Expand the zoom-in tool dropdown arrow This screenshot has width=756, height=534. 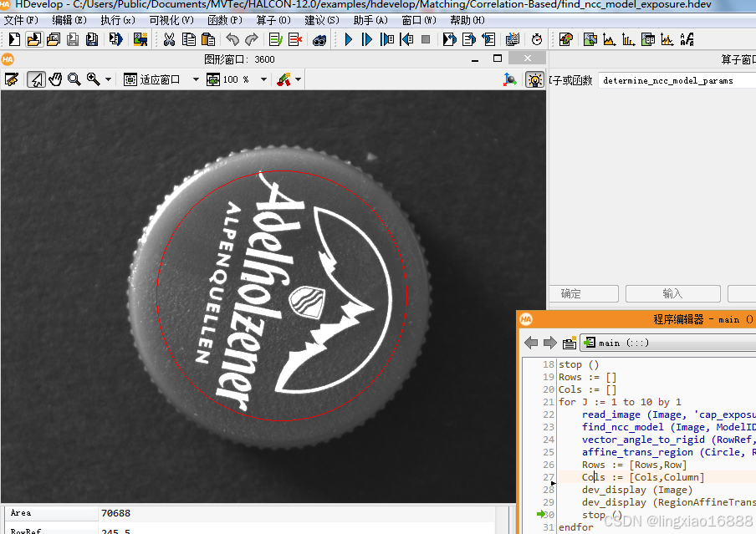(x=109, y=79)
